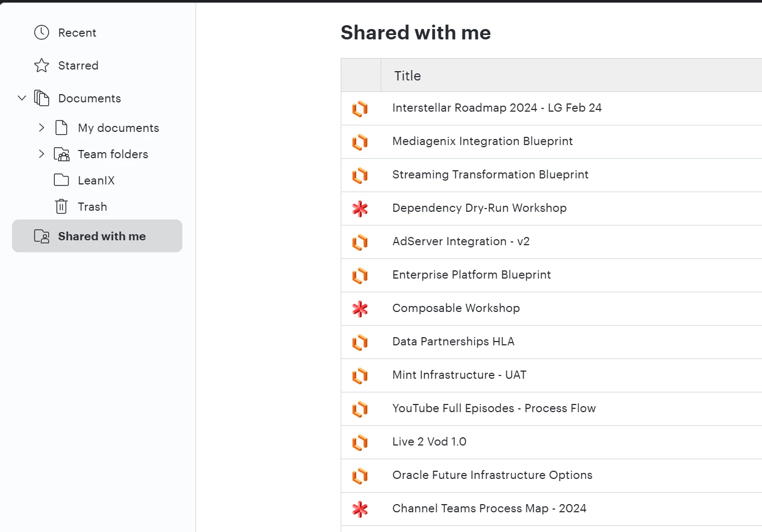Open the Streaming Transformation Blueprint document

(x=490, y=175)
